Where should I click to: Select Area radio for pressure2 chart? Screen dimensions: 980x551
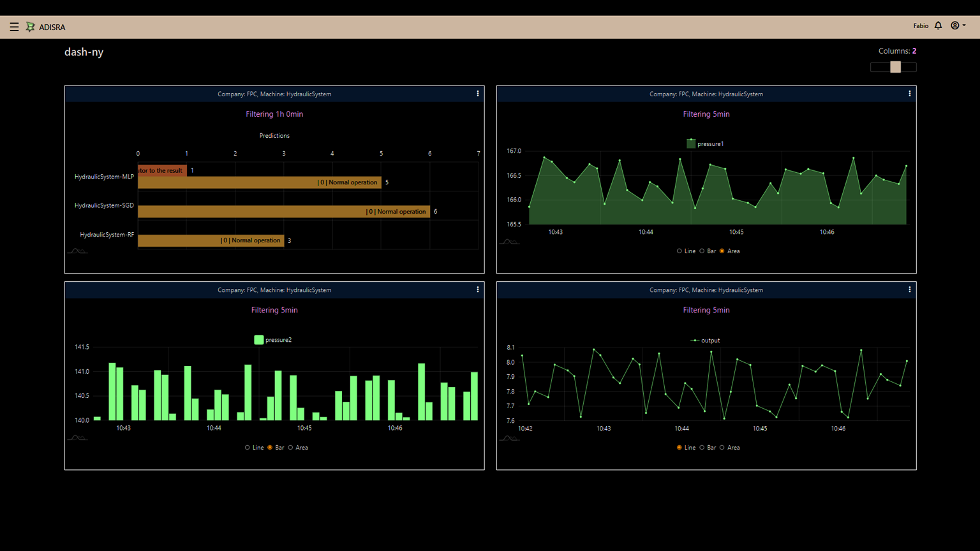point(290,448)
